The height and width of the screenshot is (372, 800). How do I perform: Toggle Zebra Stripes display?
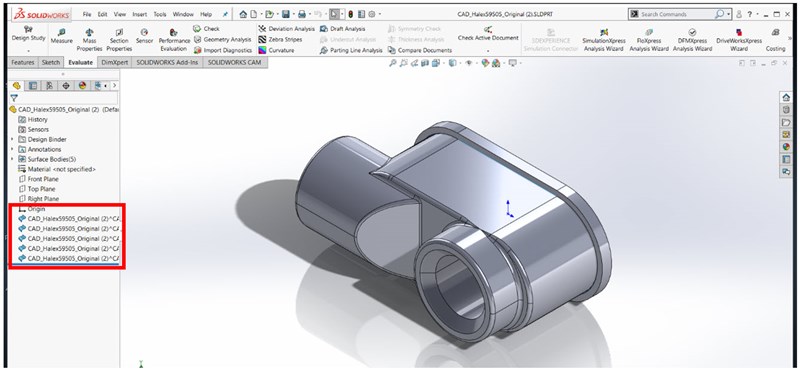280,39
